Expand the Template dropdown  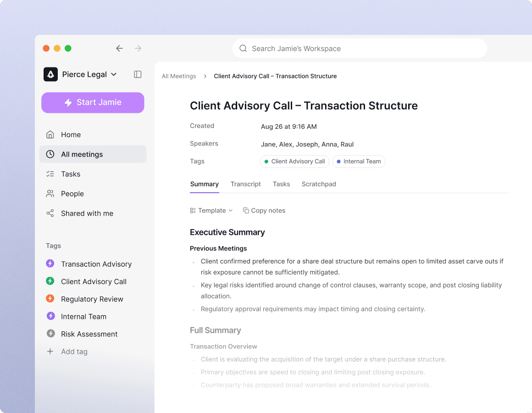[x=211, y=211]
